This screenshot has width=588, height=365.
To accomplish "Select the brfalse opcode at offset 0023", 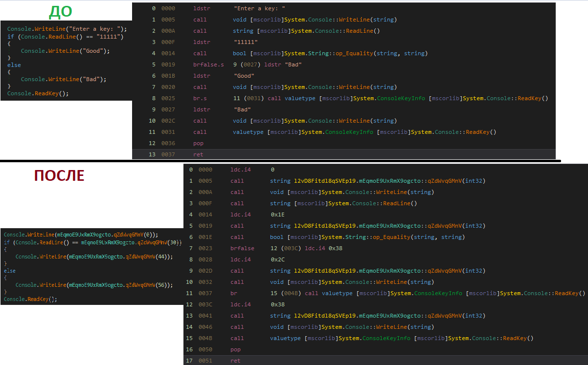I will click(x=242, y=248).
